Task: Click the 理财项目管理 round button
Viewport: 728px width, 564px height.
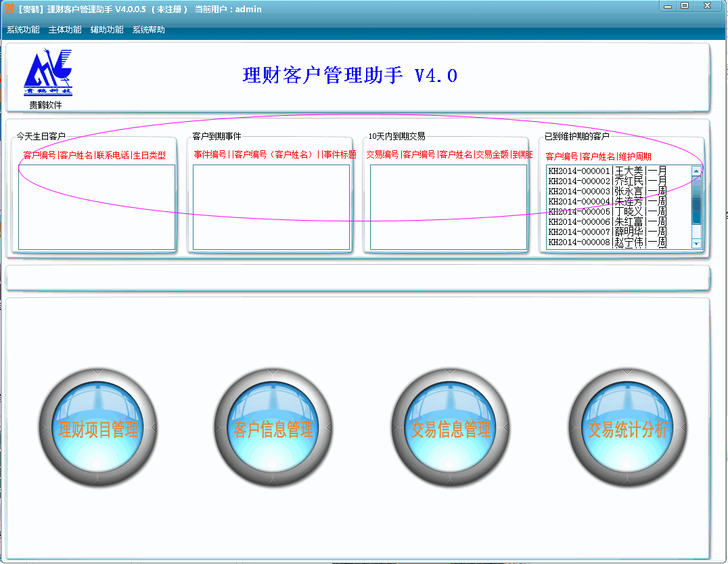Action: pos(97,428)
